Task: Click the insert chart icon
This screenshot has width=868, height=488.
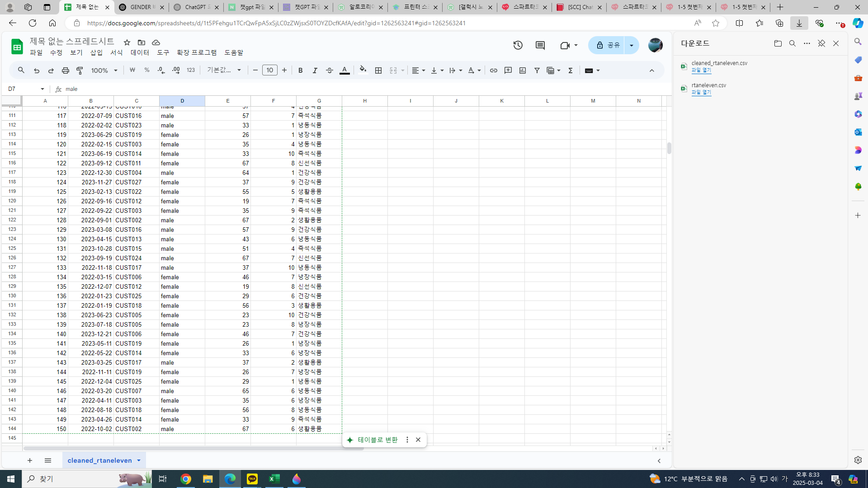Action: [523, 70]
